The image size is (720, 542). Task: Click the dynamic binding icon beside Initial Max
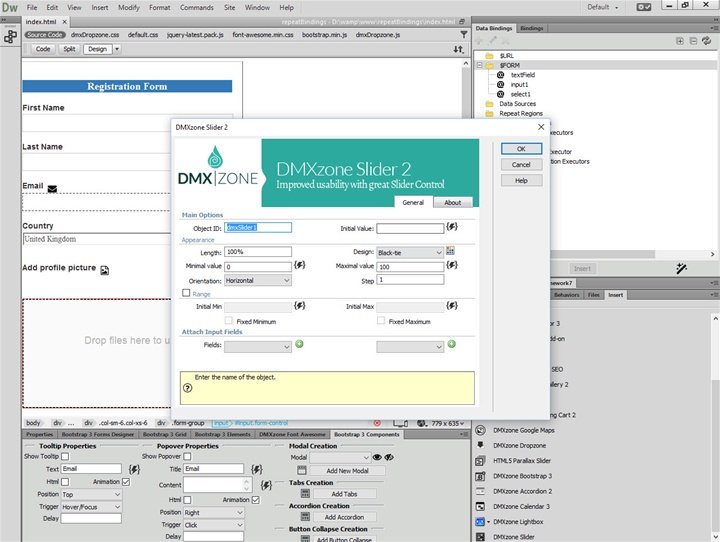[x=452, y=305]
